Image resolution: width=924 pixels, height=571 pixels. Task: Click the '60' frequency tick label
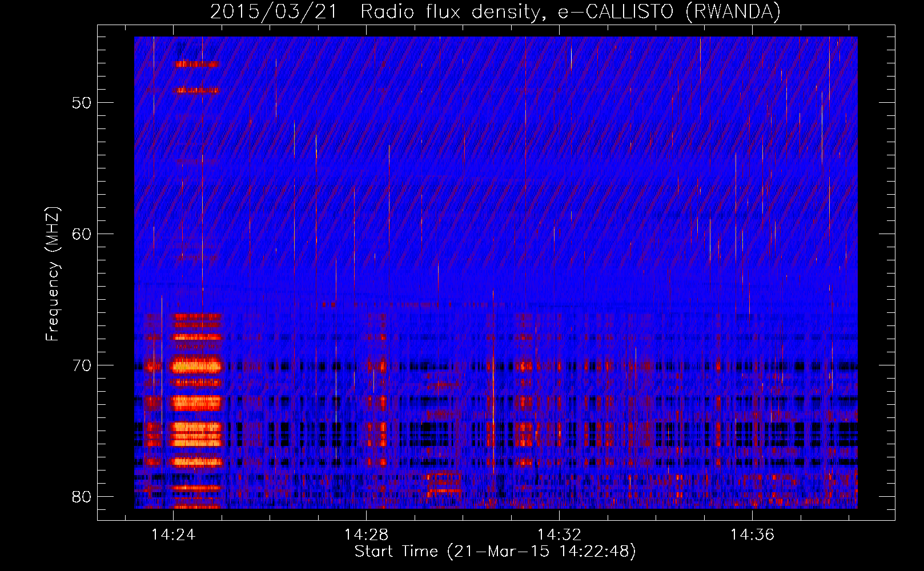(82, 234)
